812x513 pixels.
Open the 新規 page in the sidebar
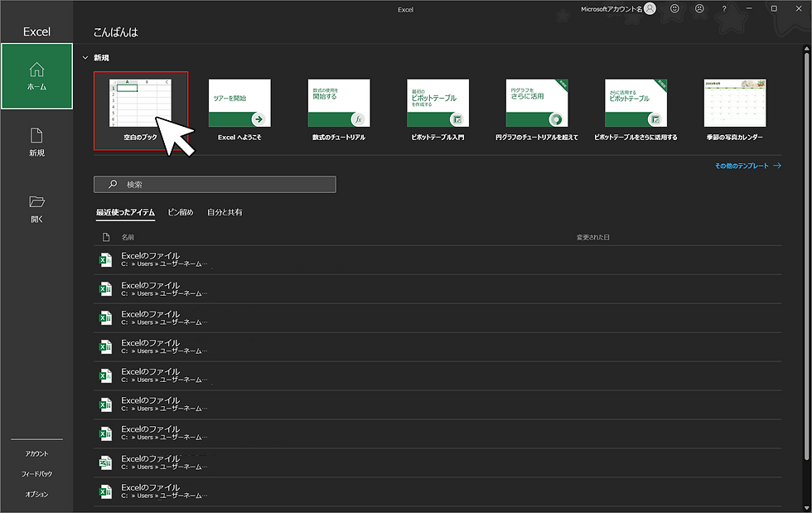pyautogui.click(x=36, y=143)
